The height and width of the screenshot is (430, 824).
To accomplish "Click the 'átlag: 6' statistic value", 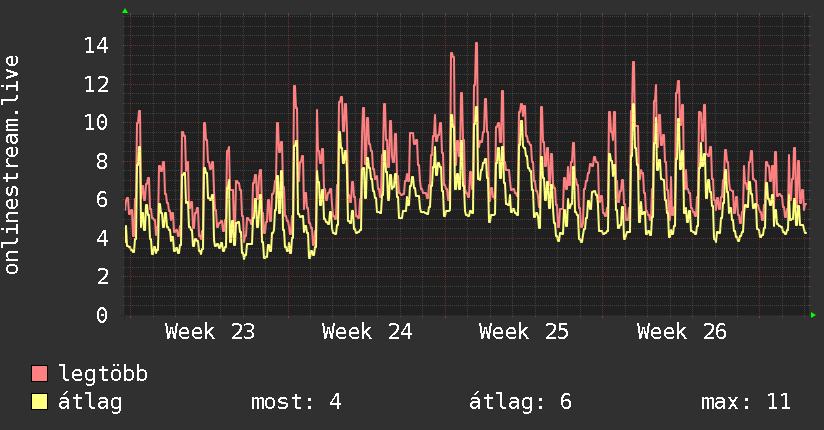I will (x=520, y=402).
